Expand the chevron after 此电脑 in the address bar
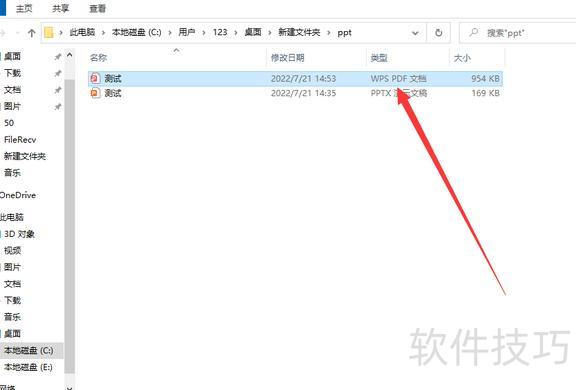 point(104,33)
